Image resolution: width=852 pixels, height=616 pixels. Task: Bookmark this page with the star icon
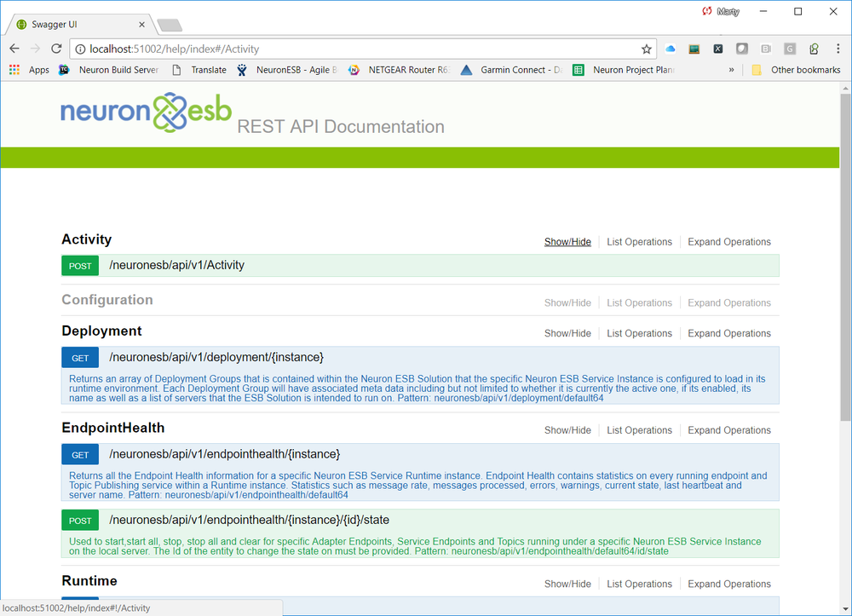coord(646,49)
